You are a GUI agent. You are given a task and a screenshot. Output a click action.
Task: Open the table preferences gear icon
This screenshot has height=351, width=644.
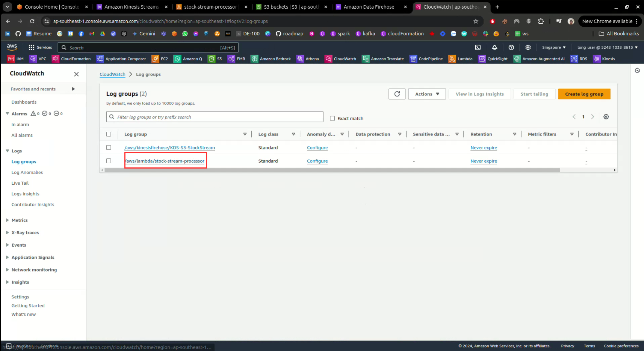coord(606,117)
